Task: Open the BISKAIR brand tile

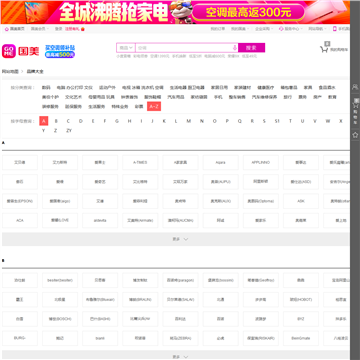Action: 261,338
